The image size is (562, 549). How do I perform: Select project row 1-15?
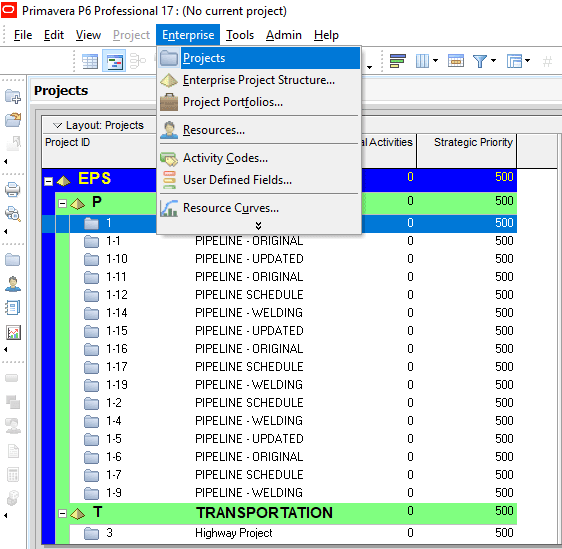tap(293, 331)
